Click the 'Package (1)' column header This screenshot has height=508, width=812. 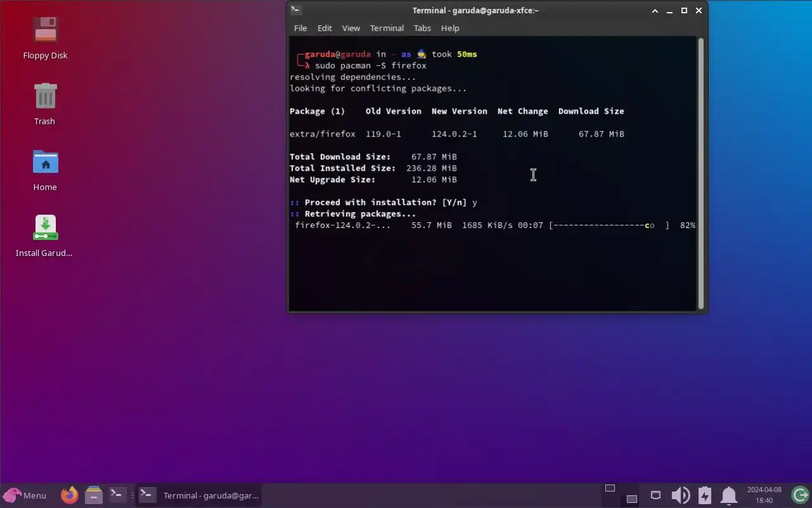click(317, 111)
